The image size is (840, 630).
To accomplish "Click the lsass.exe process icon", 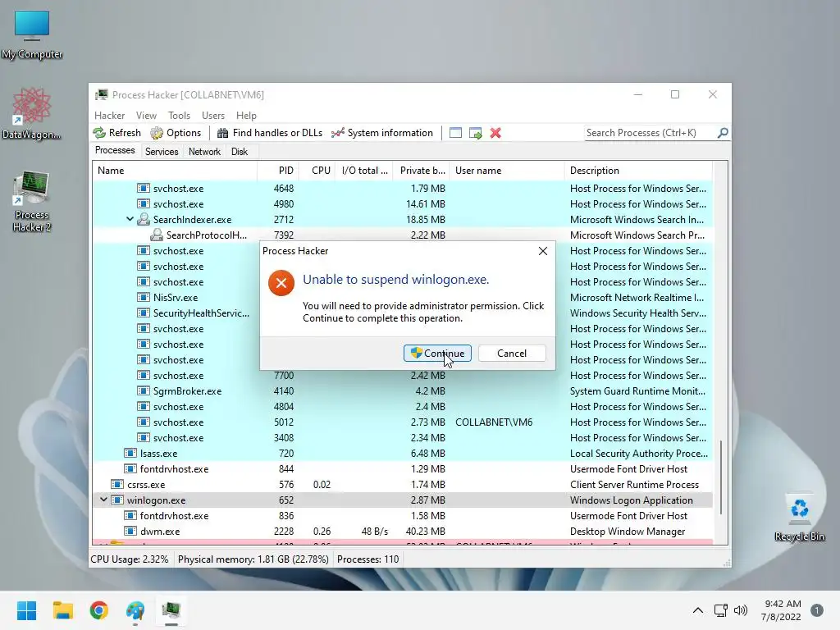I will tap(130, 453).
